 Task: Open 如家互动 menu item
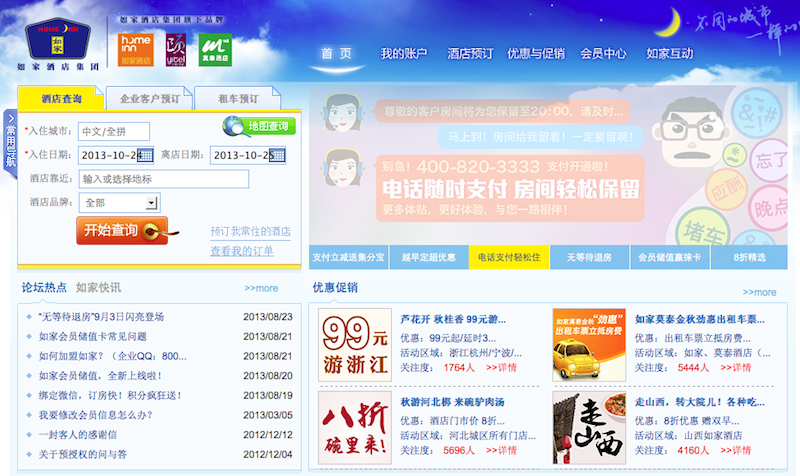tap(669, 54)
